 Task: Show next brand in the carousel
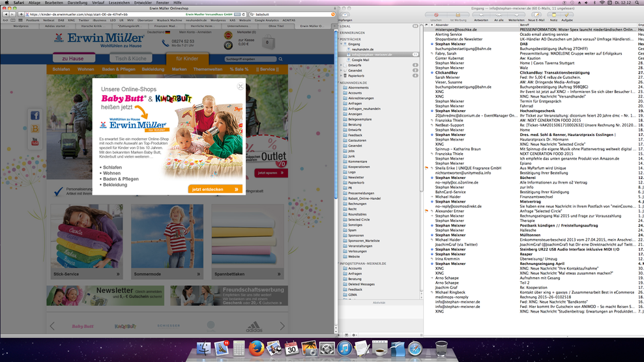click(282, 326)
